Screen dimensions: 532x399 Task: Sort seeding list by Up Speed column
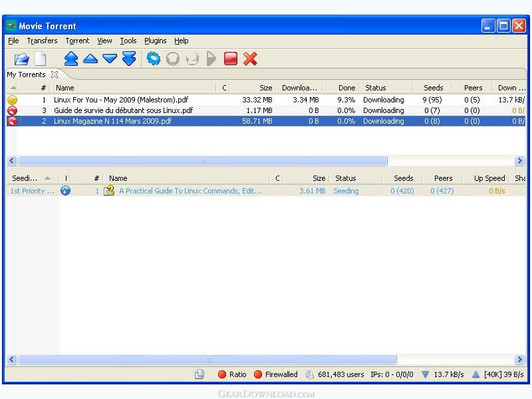point(489,178)
